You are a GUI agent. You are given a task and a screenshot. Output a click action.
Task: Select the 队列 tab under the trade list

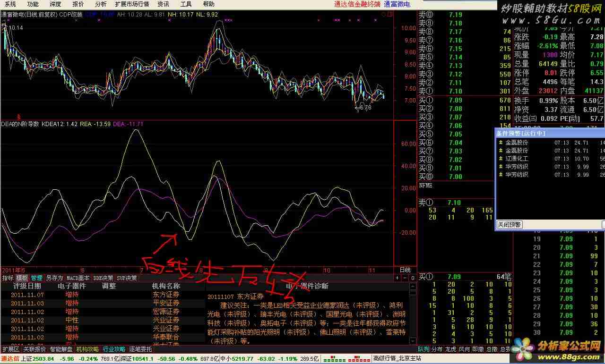coord(423,349)
